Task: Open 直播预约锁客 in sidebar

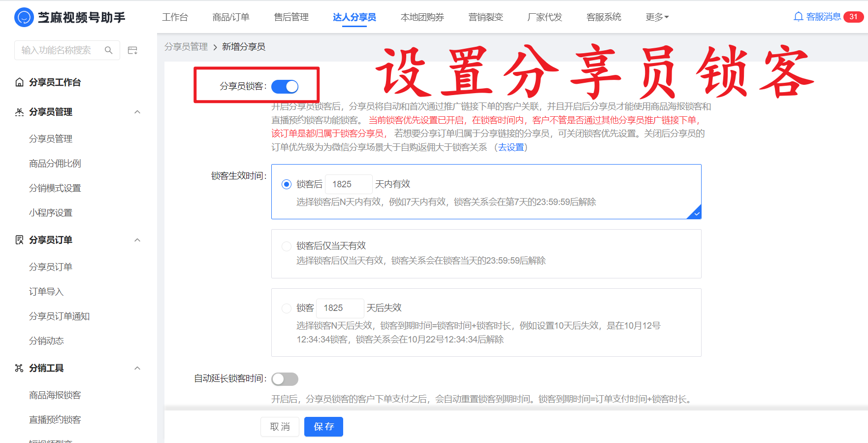Action: [55, 420]
